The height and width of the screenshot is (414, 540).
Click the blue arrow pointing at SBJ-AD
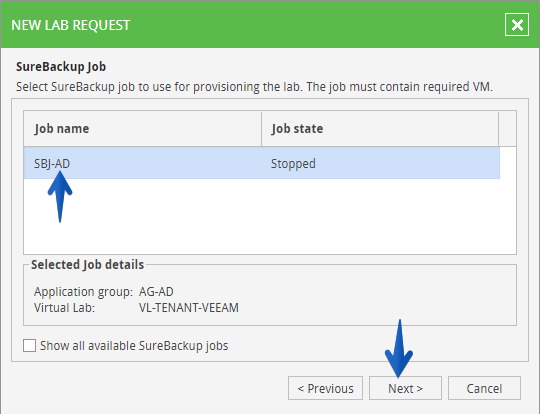click(60, 196)
